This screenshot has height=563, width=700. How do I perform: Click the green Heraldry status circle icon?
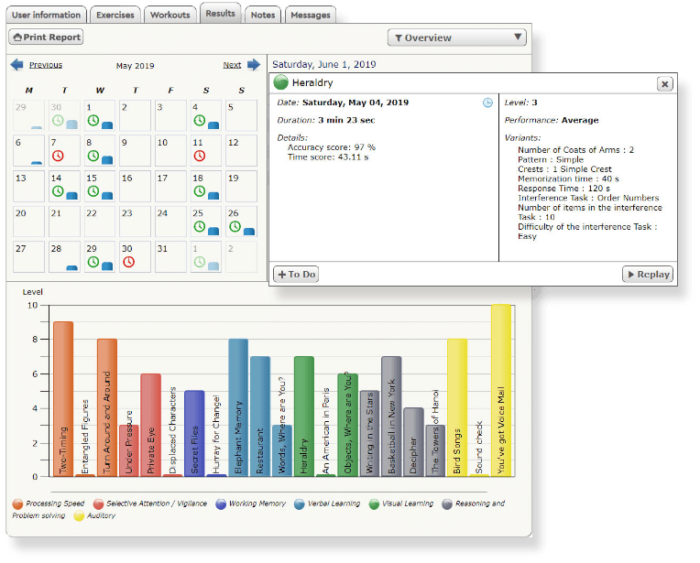pos(281,83)
